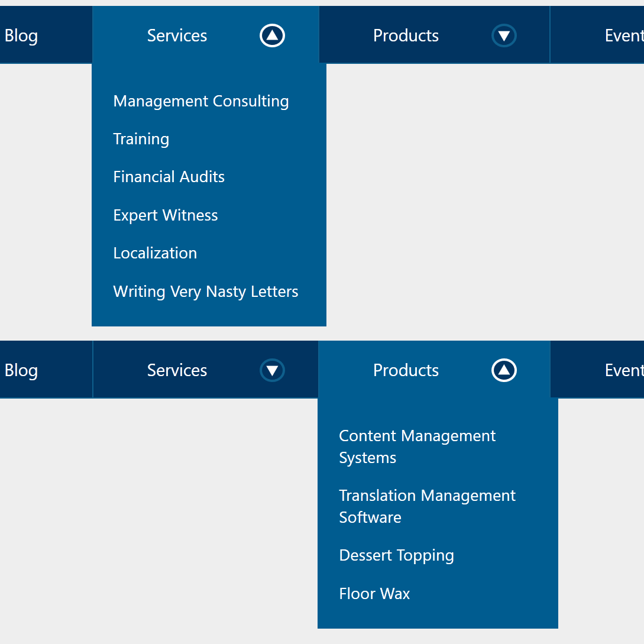Select Floor Wax menu item
The width and height of the screenshot is (644, 644).
point(374,594)
